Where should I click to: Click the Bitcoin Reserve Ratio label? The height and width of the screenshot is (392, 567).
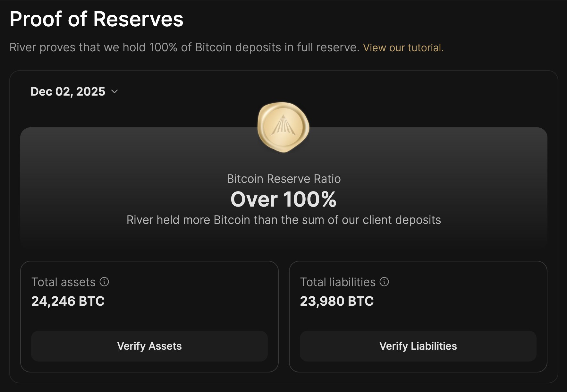tap(283, 179)
